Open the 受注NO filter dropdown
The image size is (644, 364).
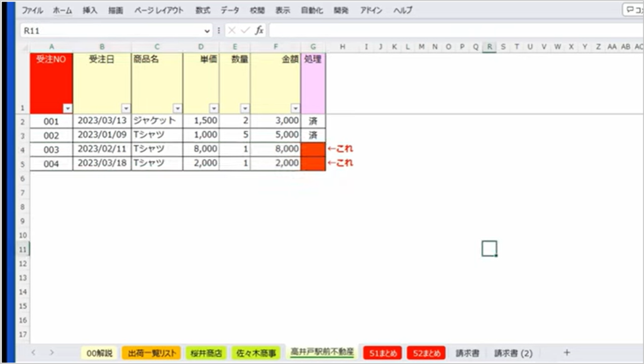[68, 108]
